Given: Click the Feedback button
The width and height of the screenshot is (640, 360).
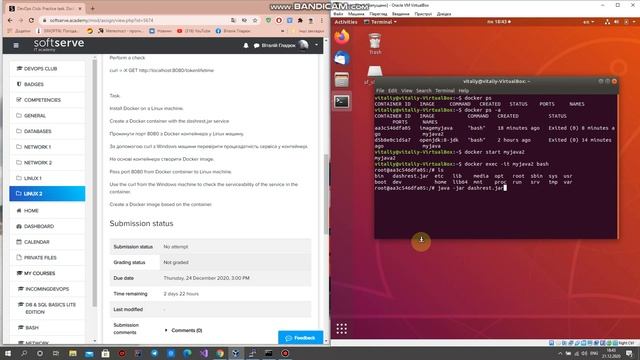Looking at the screenshot, I should tap(300, 338).
